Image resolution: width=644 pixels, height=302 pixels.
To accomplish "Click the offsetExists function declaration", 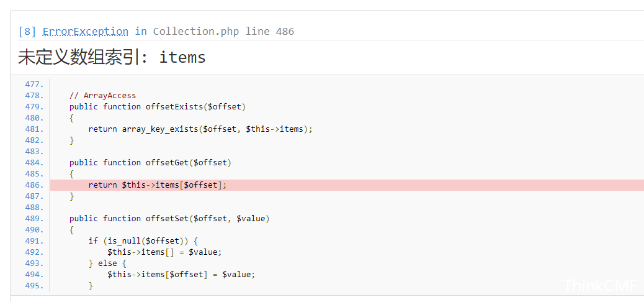I will (x=158, y=107).
